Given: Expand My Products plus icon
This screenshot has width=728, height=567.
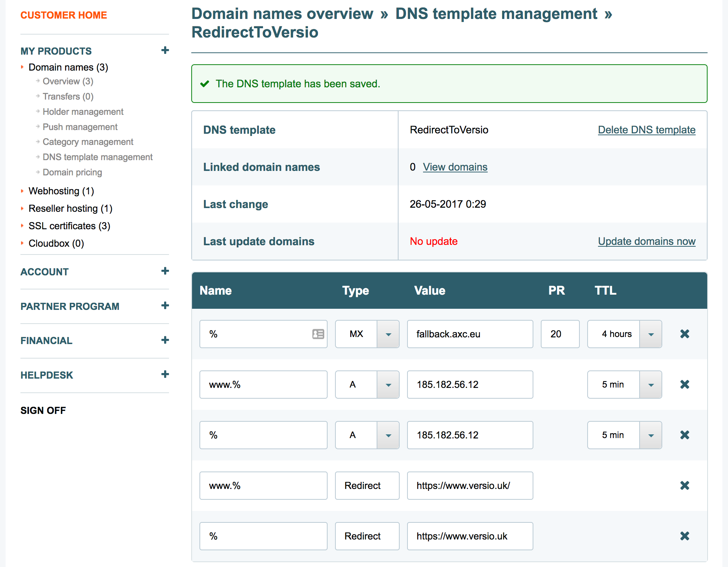Looking at the screenshot, I should pos(165,51).
